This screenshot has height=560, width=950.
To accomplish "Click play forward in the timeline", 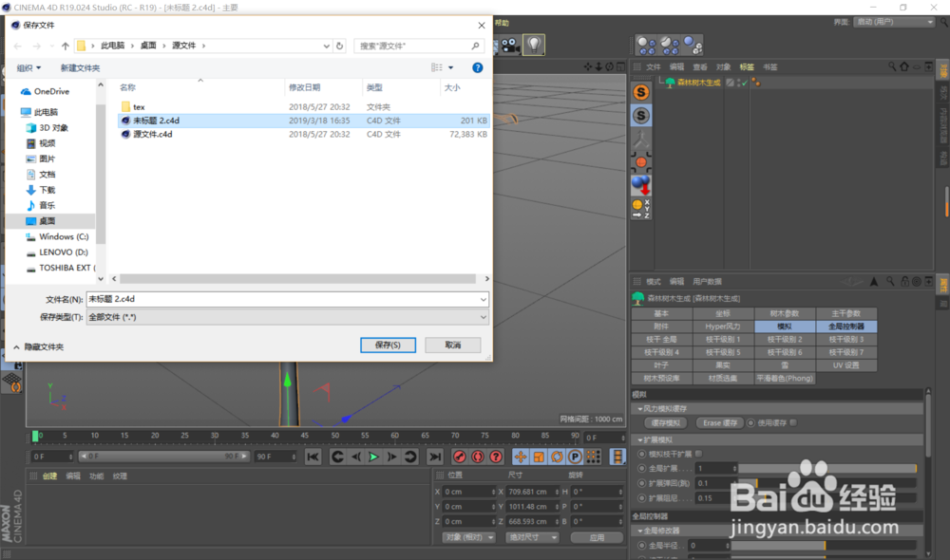I will pyautogui.click(x=373, y=457).
